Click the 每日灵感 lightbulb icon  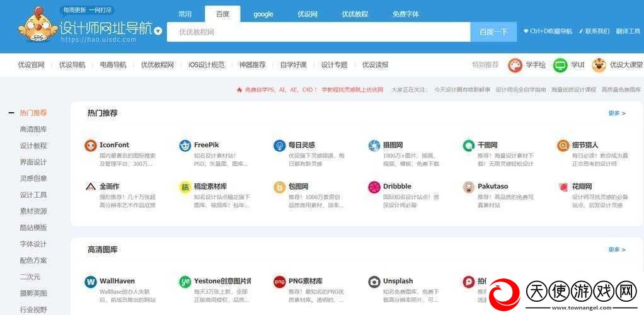click(x=280, y=146)
